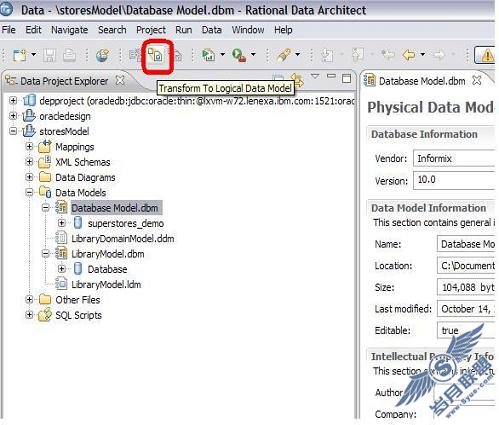Select LibraryDomainModel.ddm file
Viewport: 499px width, 425px height.
click(x=123, y=239)
